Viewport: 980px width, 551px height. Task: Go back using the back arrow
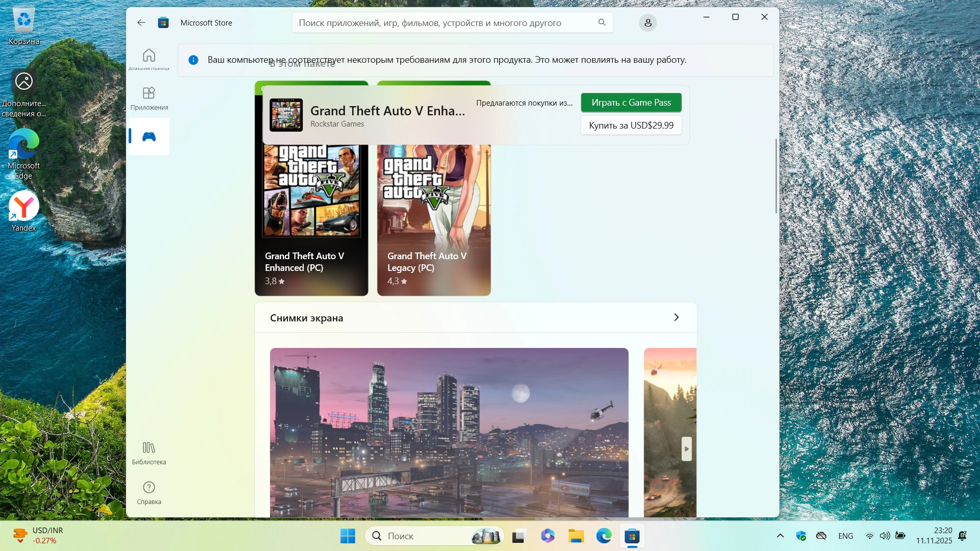pos(141,22)
